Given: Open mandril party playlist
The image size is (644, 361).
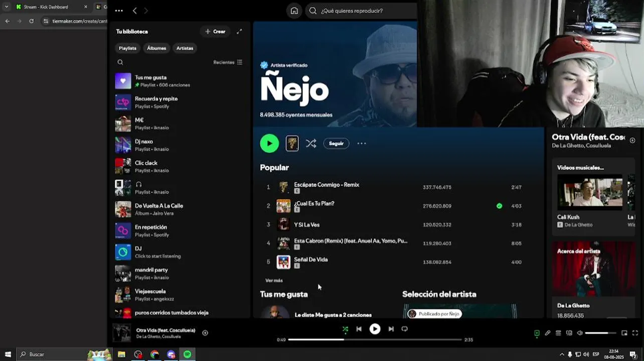Looking at the screenshot, I should pyautogui.click(x=179, y=273).
